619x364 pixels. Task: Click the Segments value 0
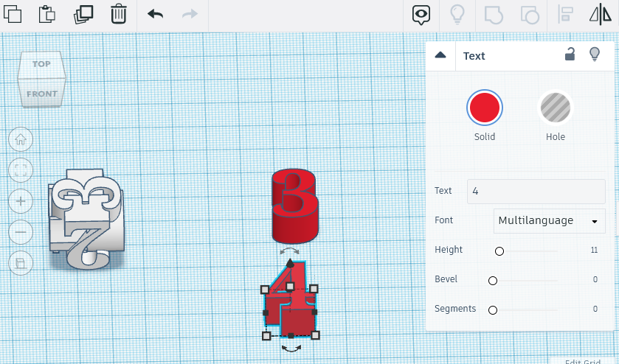coord(595,309)
